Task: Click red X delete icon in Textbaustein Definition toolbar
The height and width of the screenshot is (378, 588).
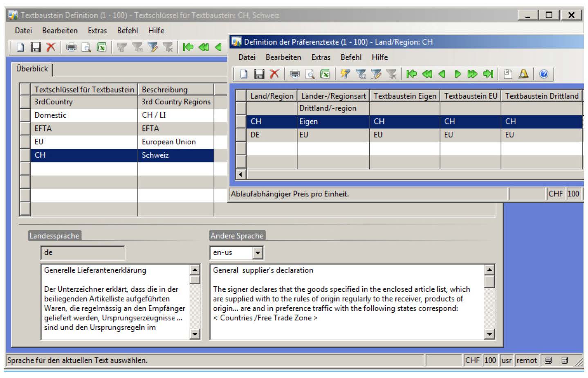Action: click(51, 47)
